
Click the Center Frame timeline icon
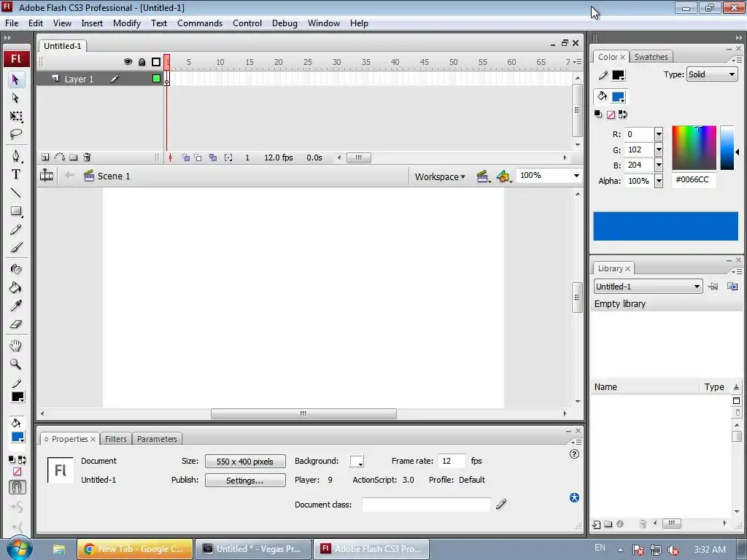170,157
